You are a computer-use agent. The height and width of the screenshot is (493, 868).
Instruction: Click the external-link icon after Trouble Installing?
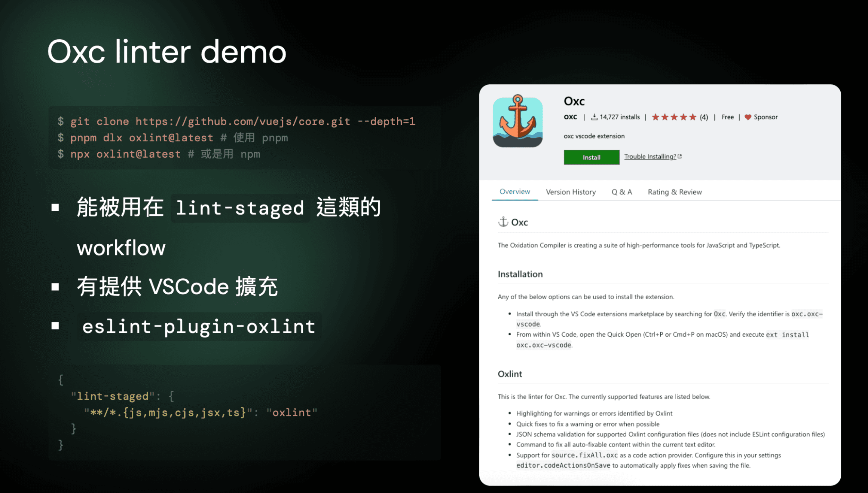(x=680, y=156)
